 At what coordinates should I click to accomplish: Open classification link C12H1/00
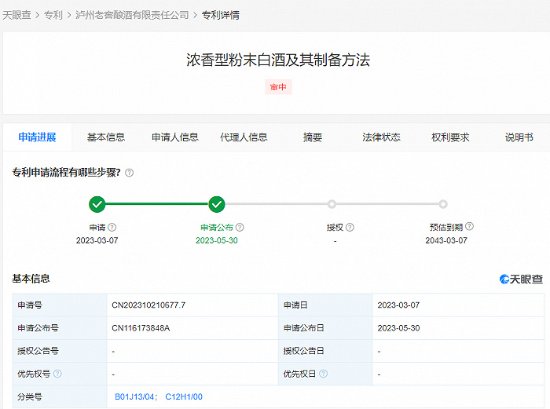point(184,397)
